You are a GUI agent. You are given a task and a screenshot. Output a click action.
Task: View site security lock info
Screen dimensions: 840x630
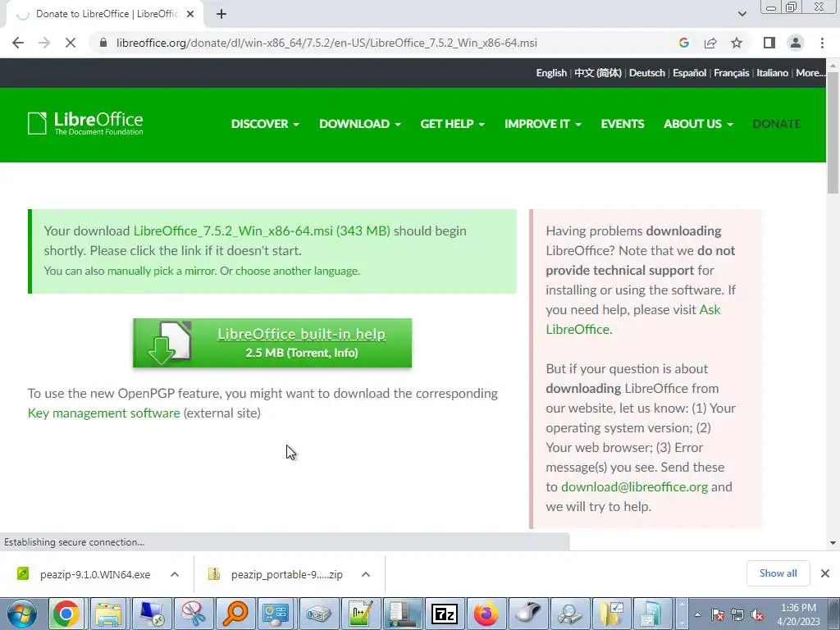tap(103, 43)
